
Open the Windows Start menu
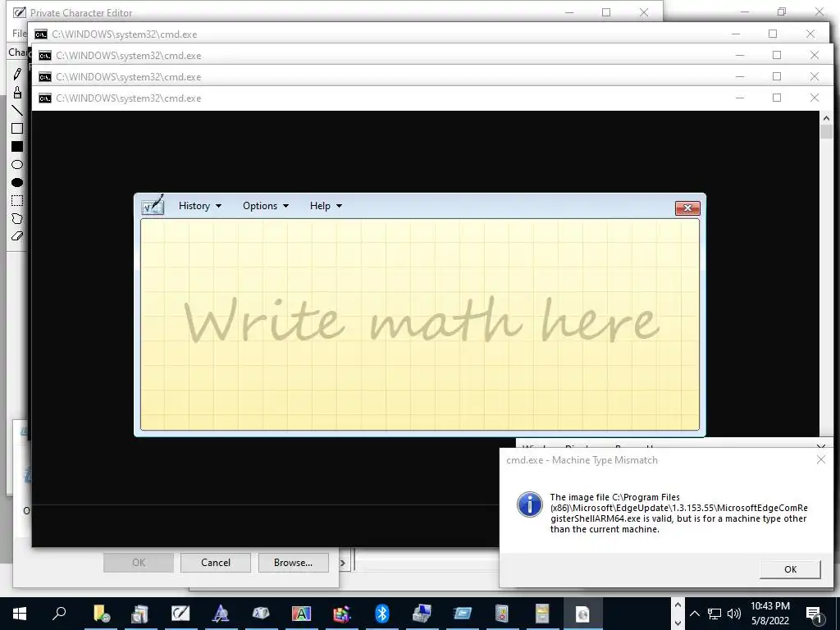pyautogui.click(x=20, y=614)
